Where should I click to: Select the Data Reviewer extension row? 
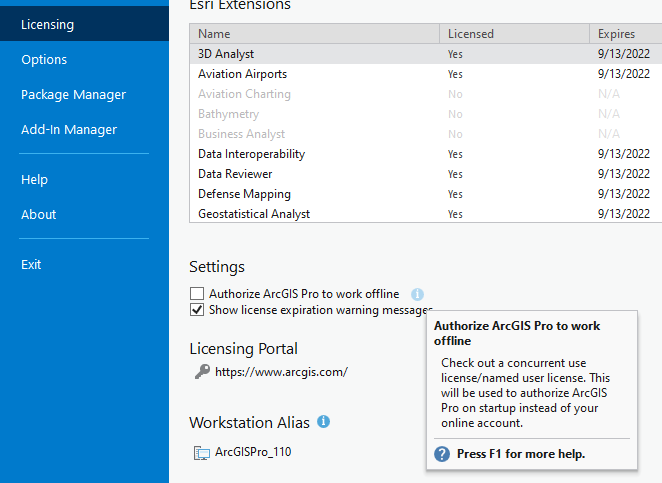click(426, 174)
